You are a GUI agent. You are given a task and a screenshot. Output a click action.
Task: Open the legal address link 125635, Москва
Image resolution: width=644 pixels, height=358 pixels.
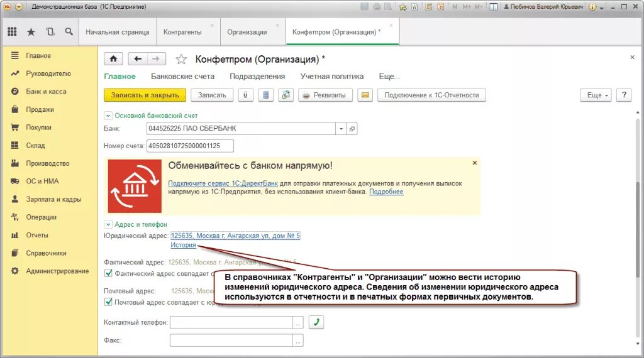coord(235,236)
